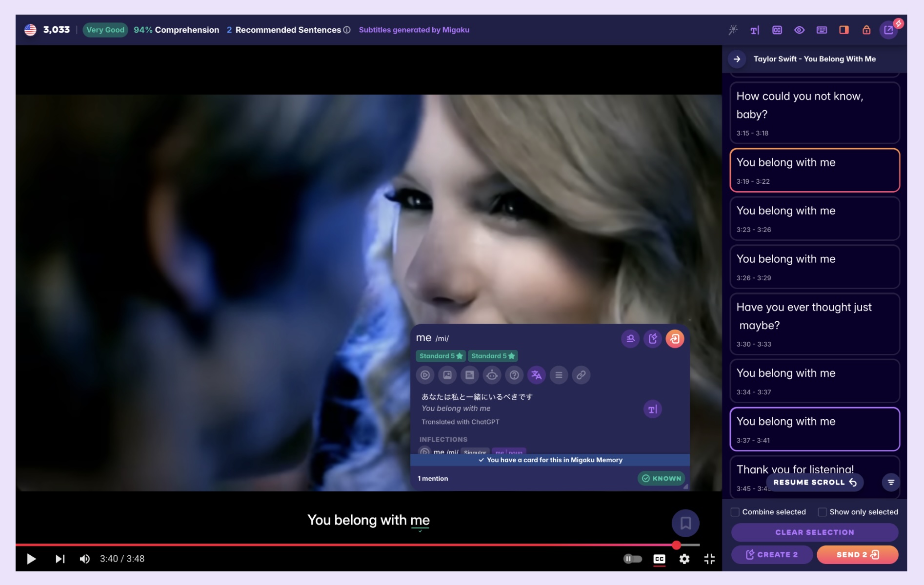Image resolution: width=924 pixels, height=585 pixels.
Task: Click the create card lightning icon in popup
Action: pos(653,338)
